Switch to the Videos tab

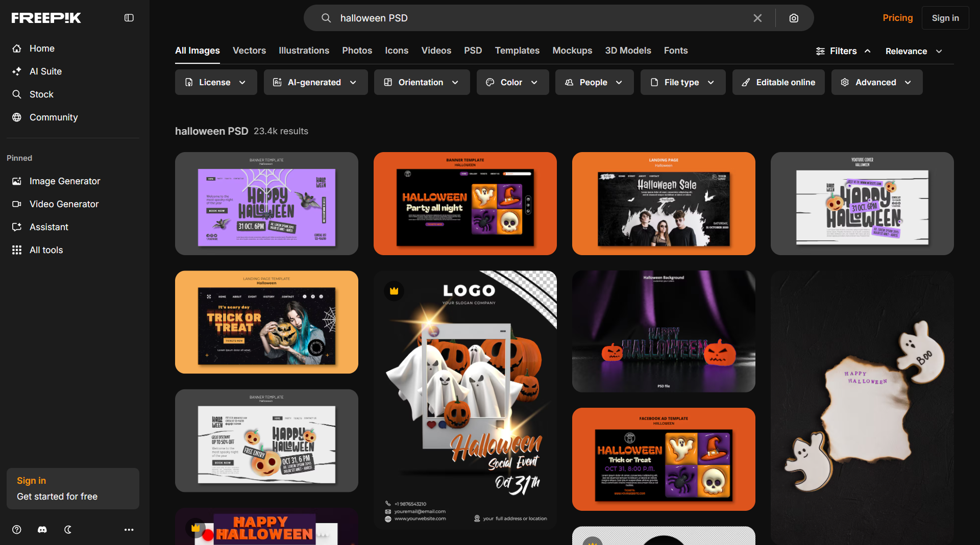tap(436, 51)
